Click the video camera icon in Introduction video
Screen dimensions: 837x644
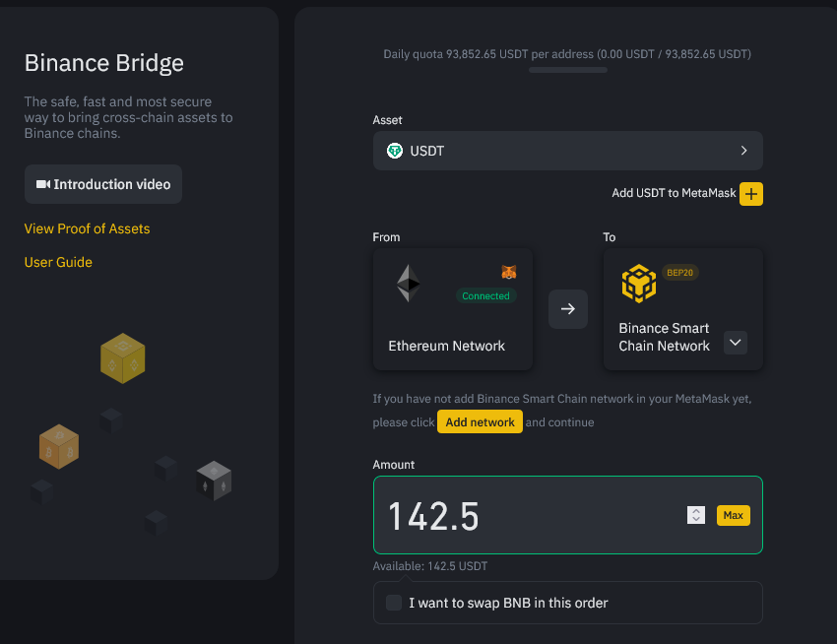click(42, 184)
